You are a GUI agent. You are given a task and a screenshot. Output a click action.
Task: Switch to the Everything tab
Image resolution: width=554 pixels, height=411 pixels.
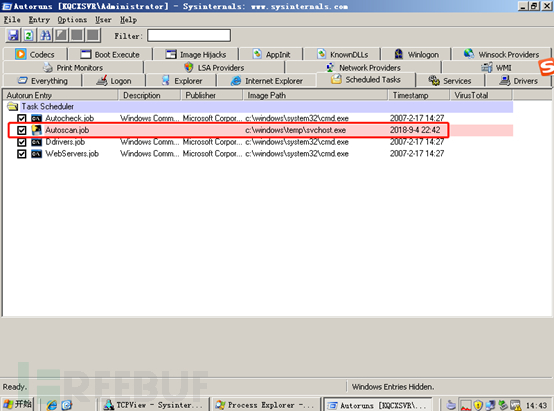click(42, 81)
